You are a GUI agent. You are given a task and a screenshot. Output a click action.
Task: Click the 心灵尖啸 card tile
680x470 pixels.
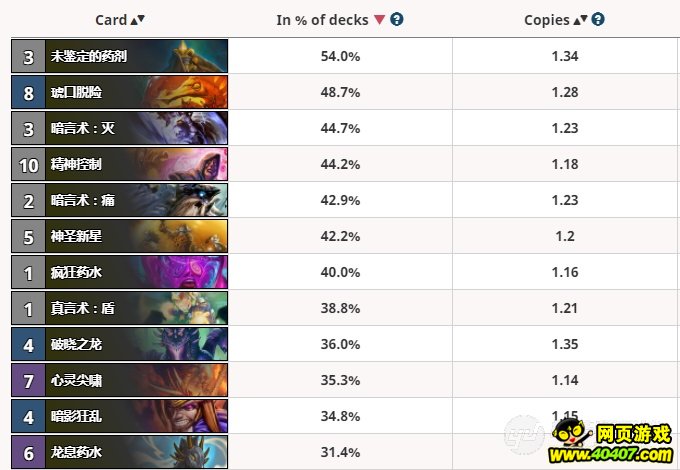[119, 380]
